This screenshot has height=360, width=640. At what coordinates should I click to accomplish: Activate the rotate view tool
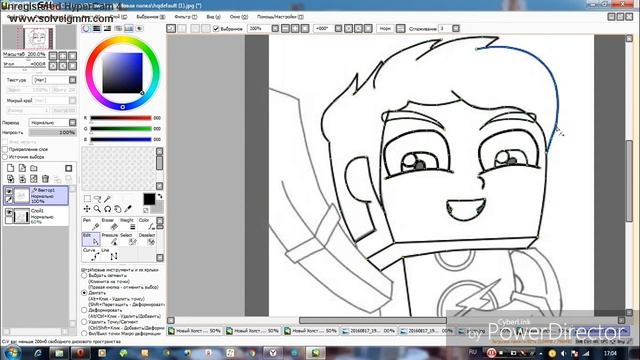(107, 209)
